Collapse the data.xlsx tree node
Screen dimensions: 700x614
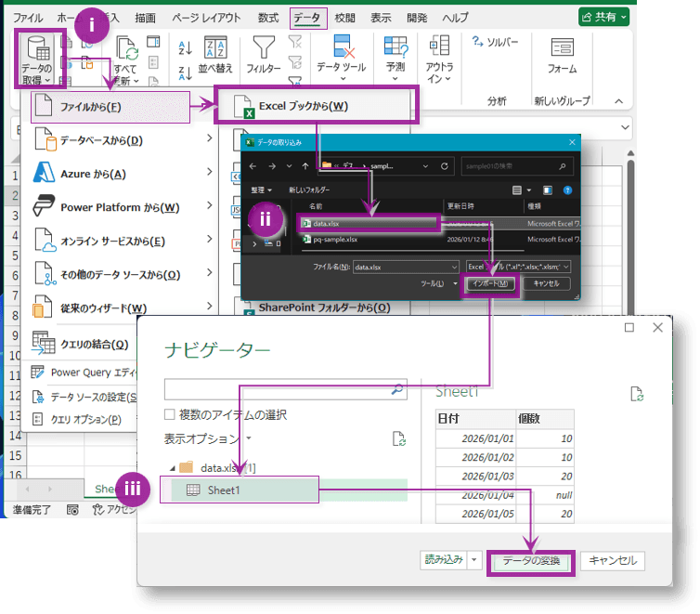(x=172, y=467)
